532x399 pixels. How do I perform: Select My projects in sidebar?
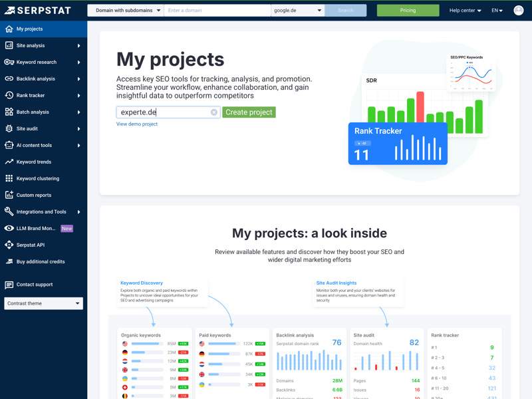tap(43, 29)
